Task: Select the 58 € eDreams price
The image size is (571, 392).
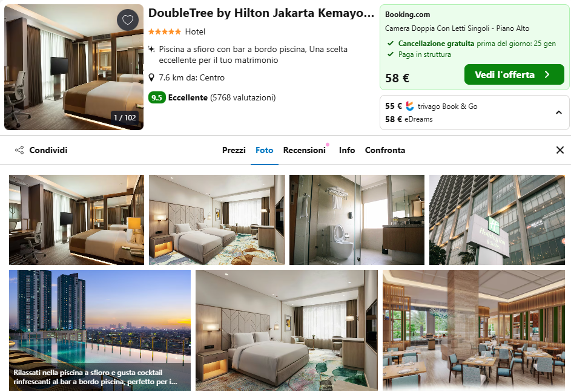Action: [x=409, y=119]
